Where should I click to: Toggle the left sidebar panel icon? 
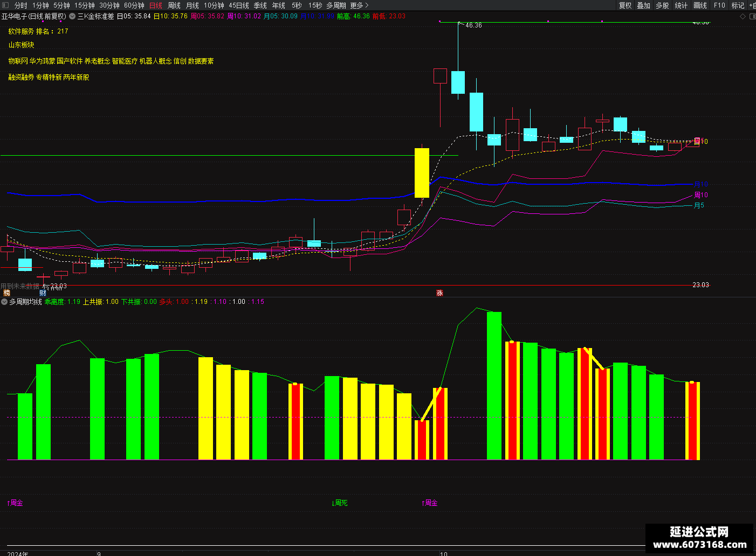pos(5,5)
